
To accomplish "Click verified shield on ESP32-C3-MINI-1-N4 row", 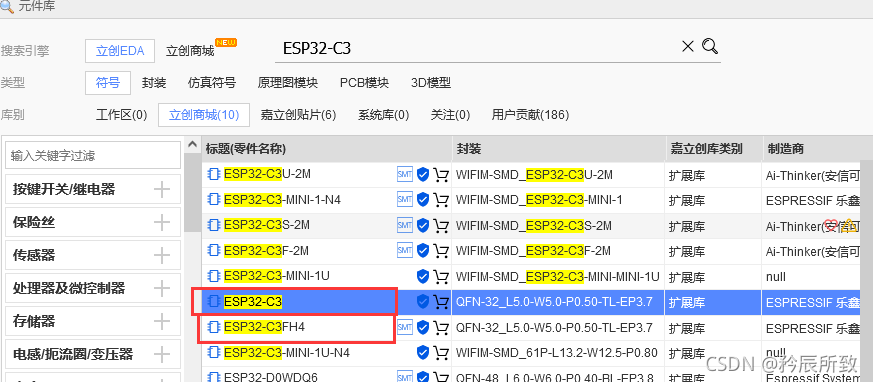I will coord(423,200).
